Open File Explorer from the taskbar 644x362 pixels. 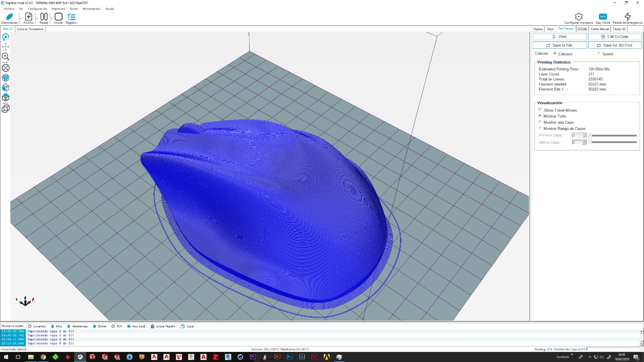point(31,357)
